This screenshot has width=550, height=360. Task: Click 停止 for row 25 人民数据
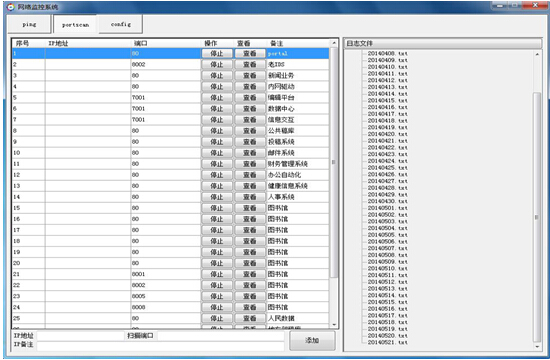(217, 318)
